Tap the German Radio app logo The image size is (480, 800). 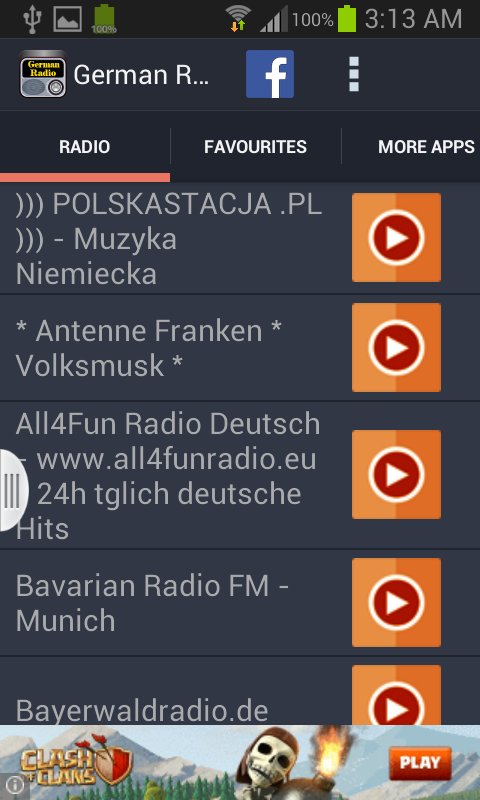(x=43, y=74)
